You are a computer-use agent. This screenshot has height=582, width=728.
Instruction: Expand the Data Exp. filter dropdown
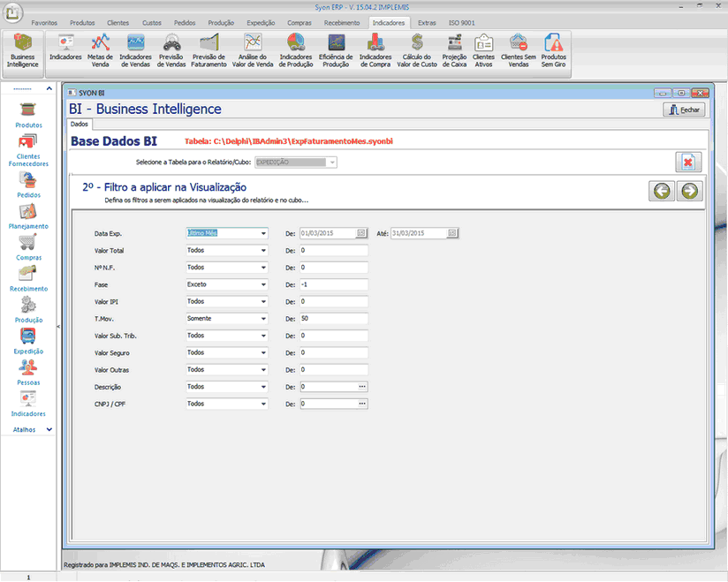click(x=263, y=233)
